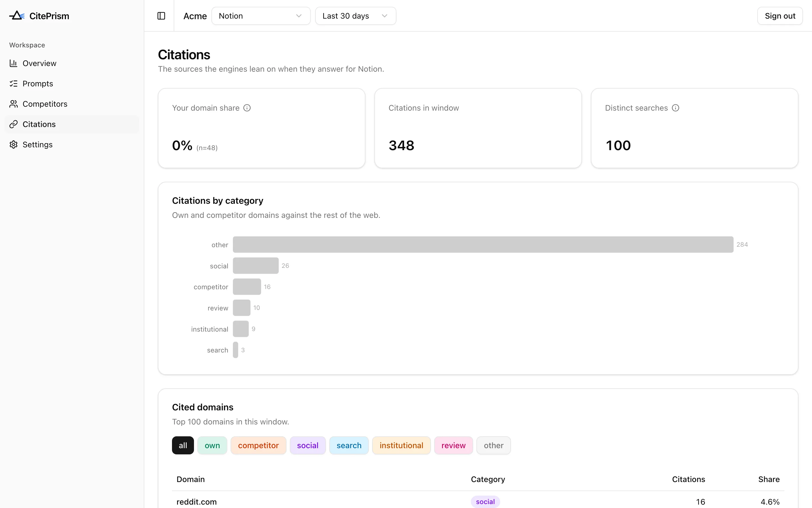Viewport: 812px width, 508px height.
Task: Open the Last 30 days range dropdown
Action: [355, 16]
